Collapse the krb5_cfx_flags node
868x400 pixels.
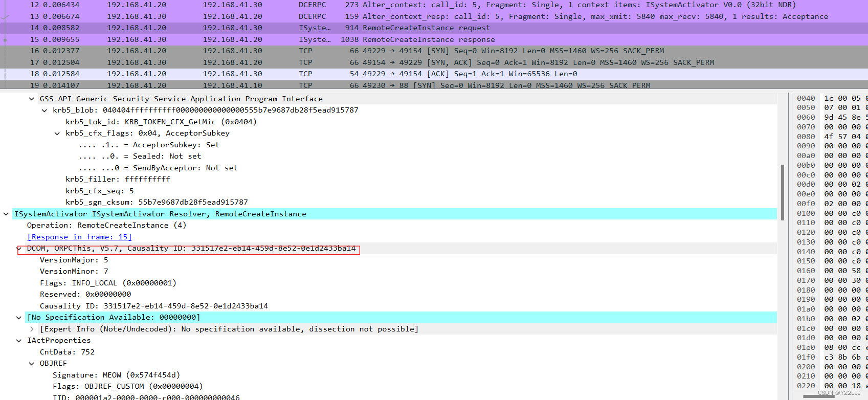point(57,134)
